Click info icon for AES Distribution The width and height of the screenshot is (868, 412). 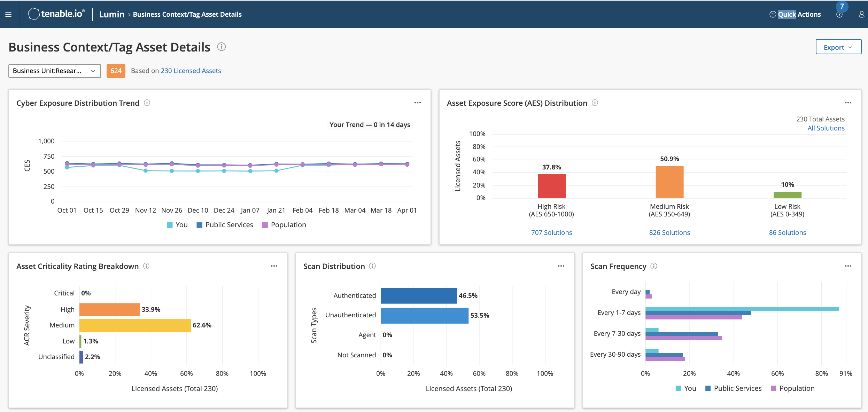pos(595,103)
